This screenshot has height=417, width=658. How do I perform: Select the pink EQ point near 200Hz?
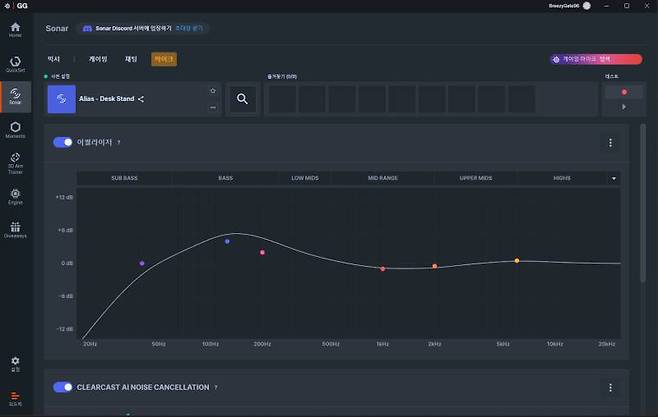pyautogui.click(x=262, y=253)
